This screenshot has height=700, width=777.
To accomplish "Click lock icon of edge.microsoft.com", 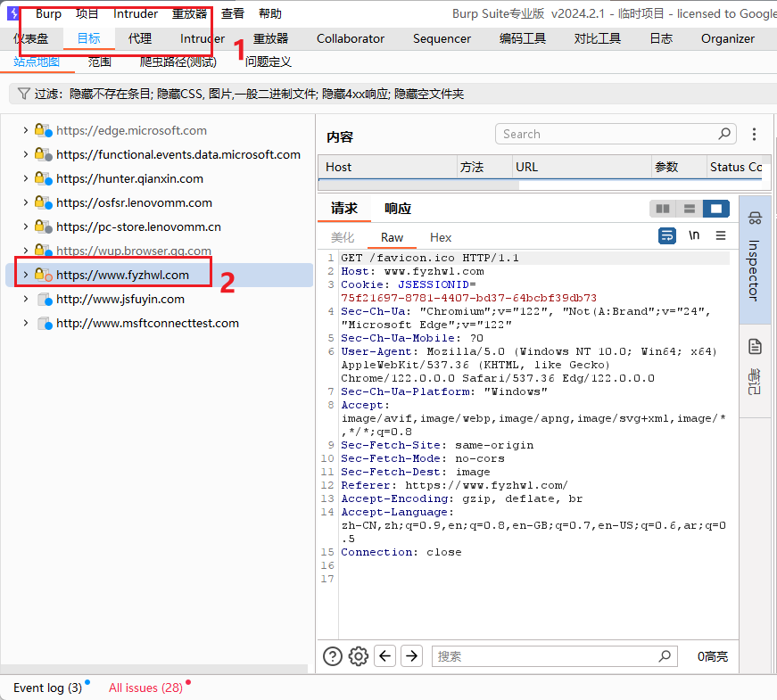I will (x=43, y=130).
